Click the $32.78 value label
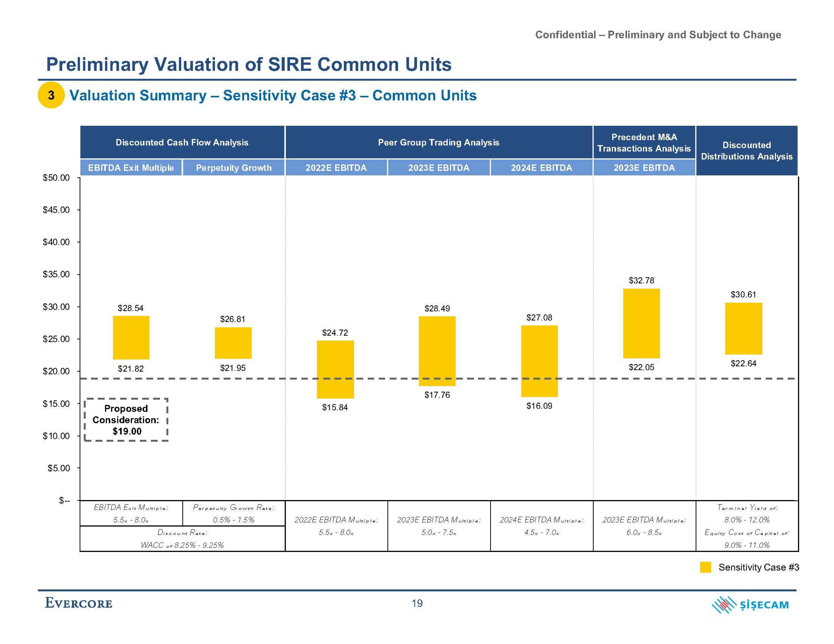 [642, 280]
